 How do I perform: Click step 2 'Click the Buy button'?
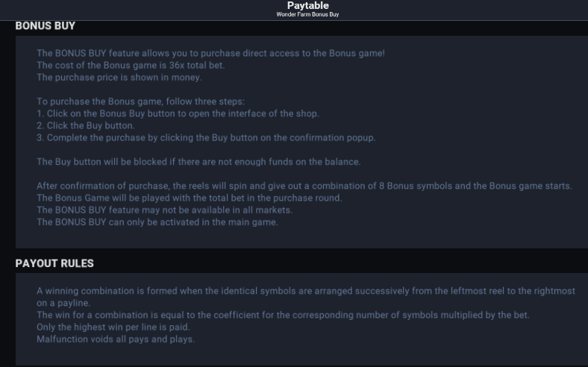pos(86,125)
